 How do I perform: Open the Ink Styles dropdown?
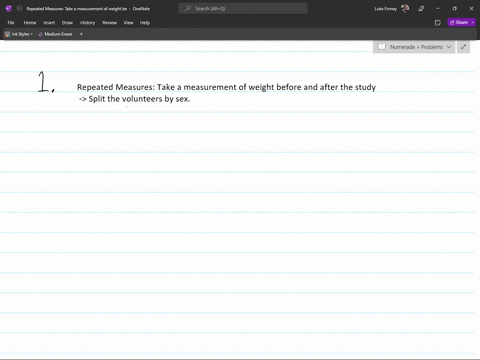[x=19, y=34]
